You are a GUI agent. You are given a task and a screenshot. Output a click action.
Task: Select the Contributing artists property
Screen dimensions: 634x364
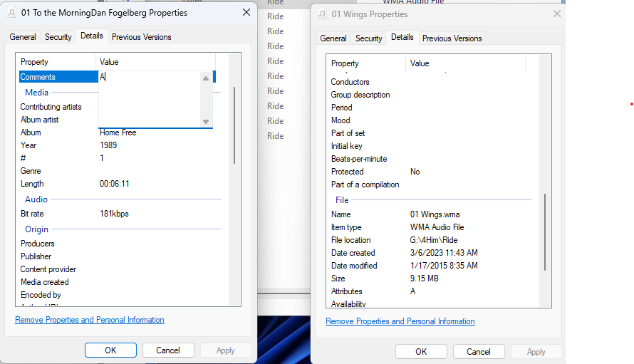click(51, 107)
